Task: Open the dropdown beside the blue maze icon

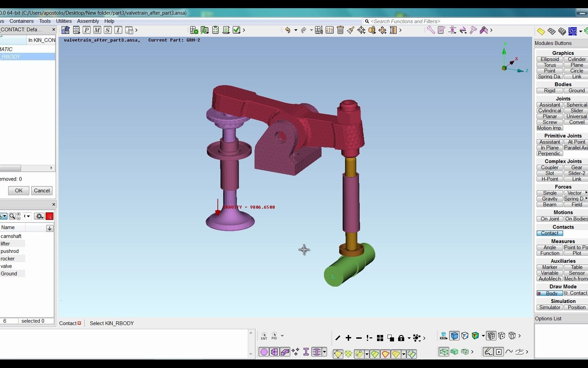Action: tap(581, 32)
